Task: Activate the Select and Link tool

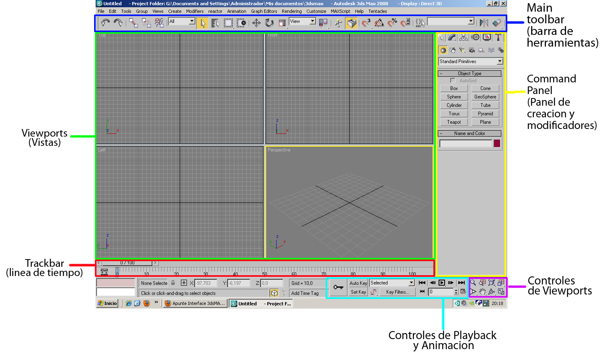Action: pyautogui.click(x=133, y=23)
